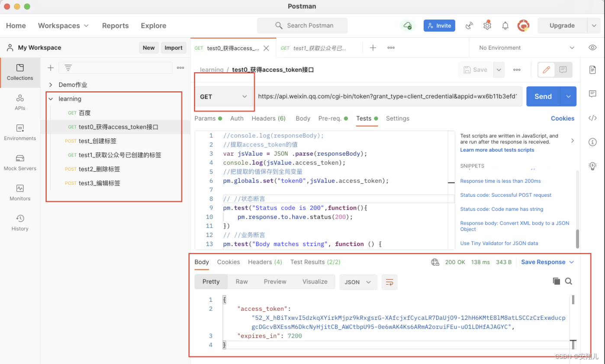This screenshot has width=605, height=364.
Task: Click the Send button
Action: (543, 96)
